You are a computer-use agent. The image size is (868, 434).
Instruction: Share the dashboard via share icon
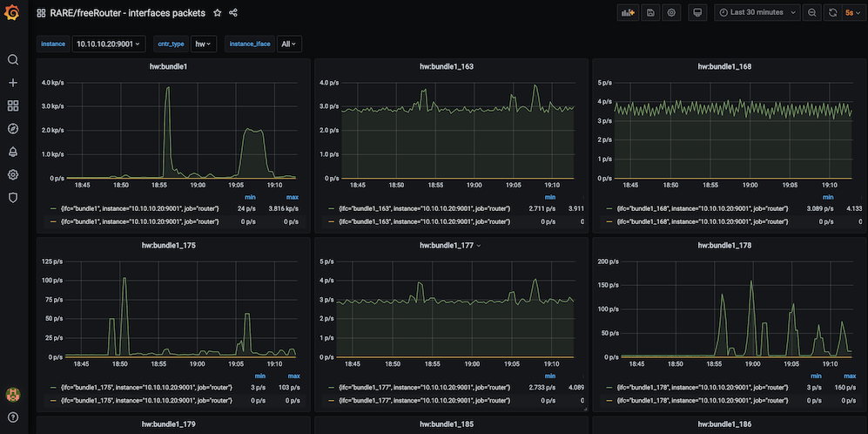coord(233,13)
